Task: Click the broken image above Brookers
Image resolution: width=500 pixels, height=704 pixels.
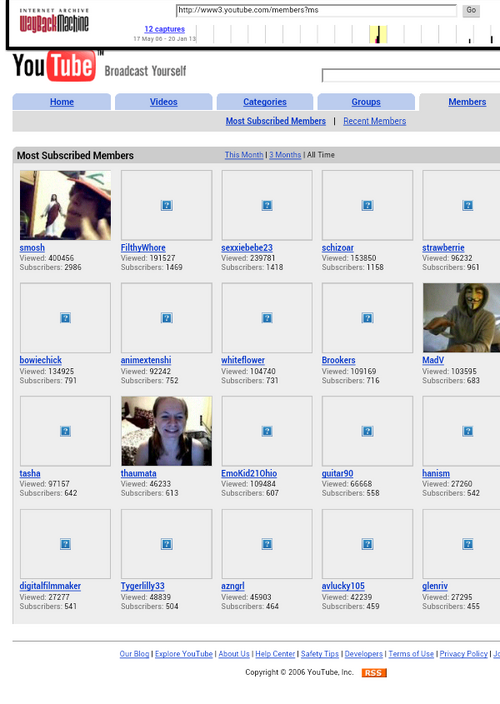Action: [367, 318]
